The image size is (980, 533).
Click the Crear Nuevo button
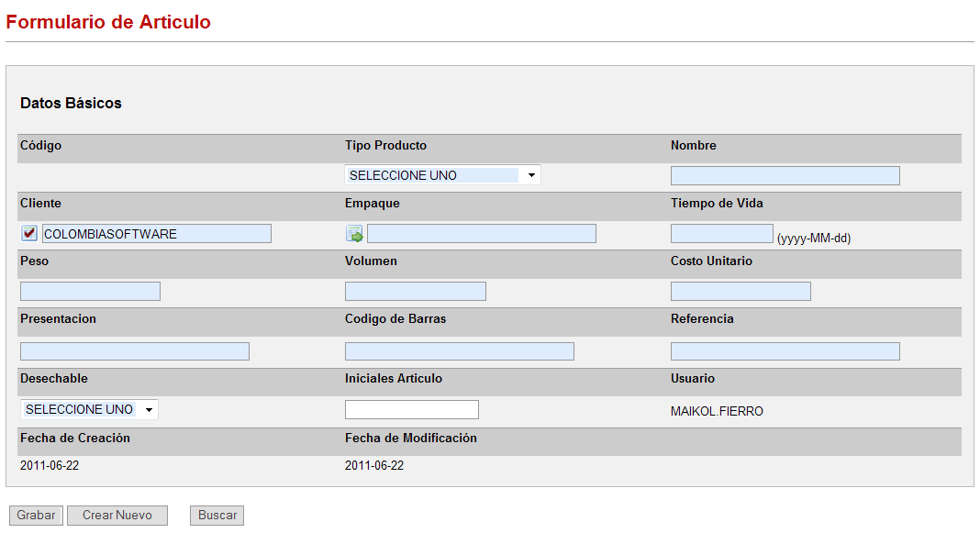click(x=117, y=516)
